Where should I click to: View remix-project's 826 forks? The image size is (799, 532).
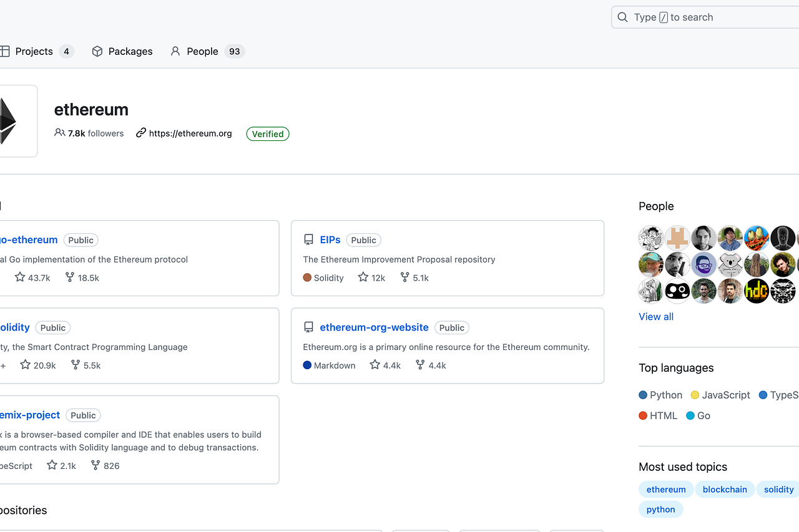105,465
